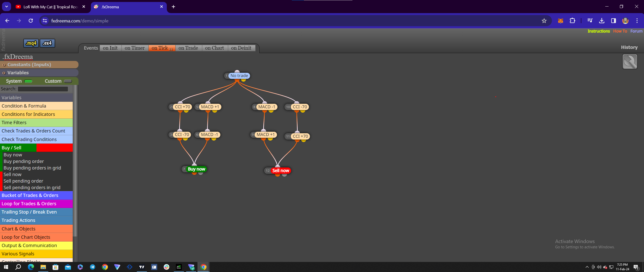The width and height of the screenshot is (644, 272).
Task: View site information icon in address bar
Action: point(45,21)
